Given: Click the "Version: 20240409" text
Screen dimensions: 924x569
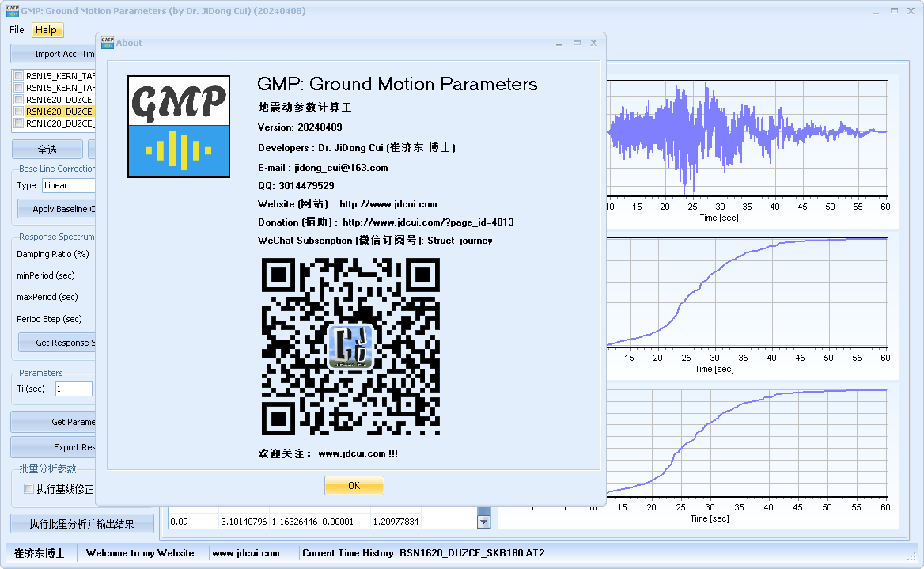Looking at the screenshot, I should point(300,127).
